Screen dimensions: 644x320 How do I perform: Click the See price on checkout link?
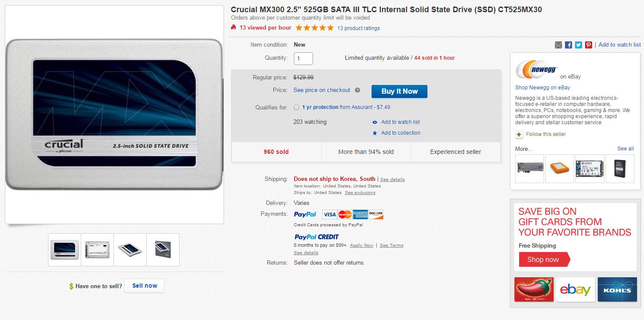click(322, 90)
